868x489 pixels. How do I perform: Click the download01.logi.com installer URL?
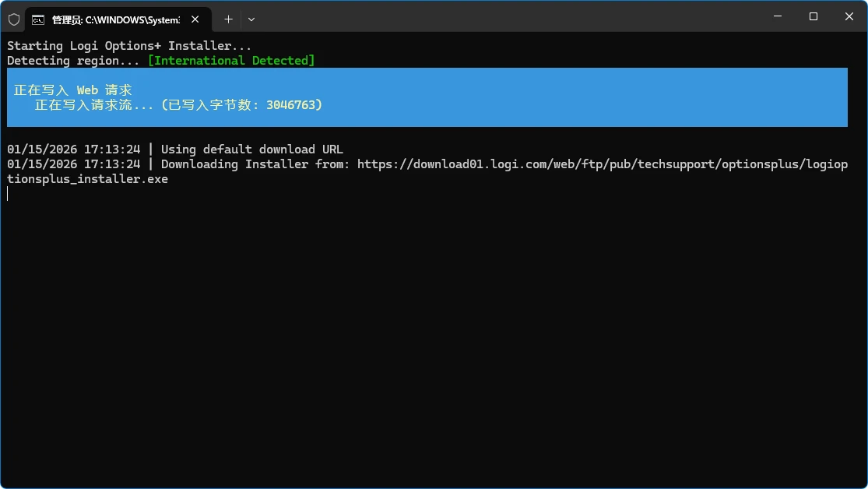coord(601,164)
